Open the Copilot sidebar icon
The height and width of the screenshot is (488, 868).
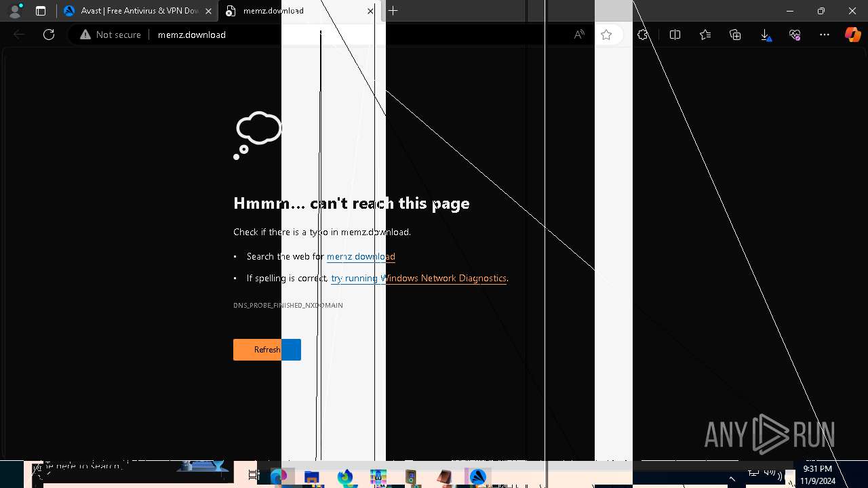coord(852,35)
